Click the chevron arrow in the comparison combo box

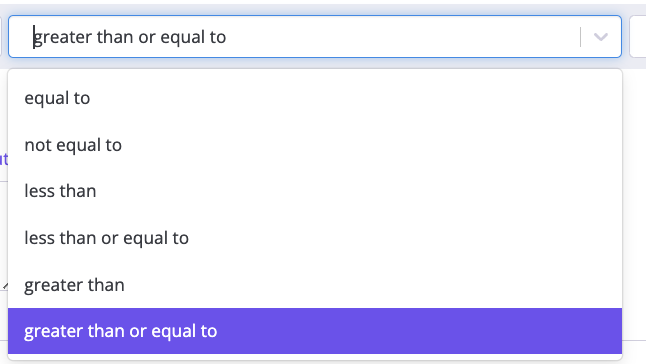click(x=601, y=37)
